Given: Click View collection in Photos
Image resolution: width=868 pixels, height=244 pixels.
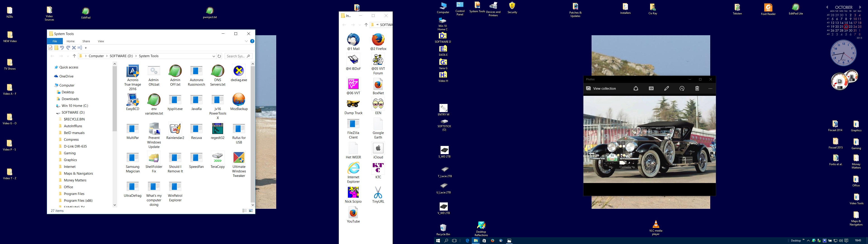Looking at the screenshot, I should tap(601, 88).
